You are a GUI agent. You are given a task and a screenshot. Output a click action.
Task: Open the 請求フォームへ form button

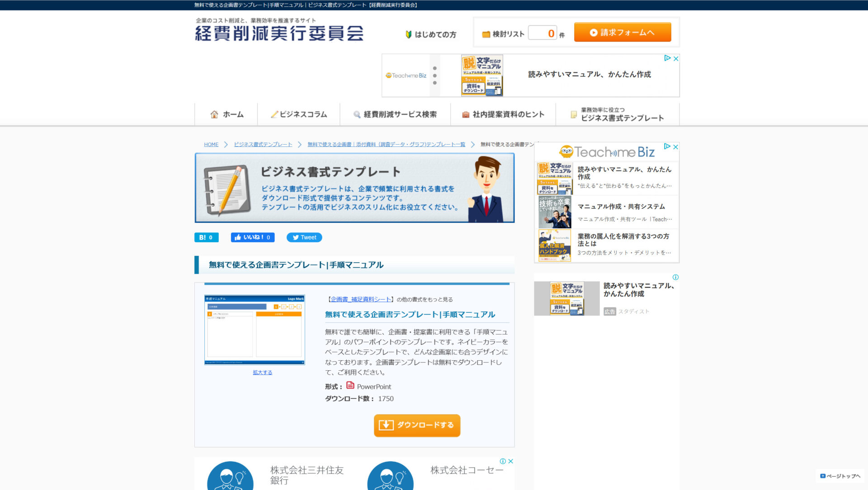[623, 32]
